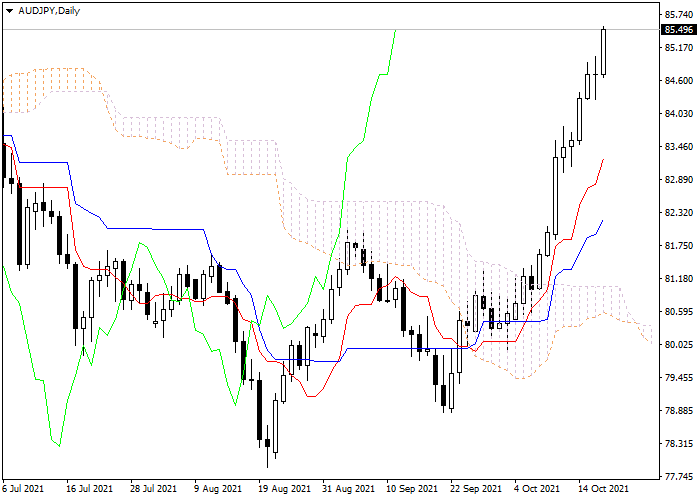Click the 82.320 price axis label
Image resolution: width=700 pixels, height=500 pixels.
[678, 213]
